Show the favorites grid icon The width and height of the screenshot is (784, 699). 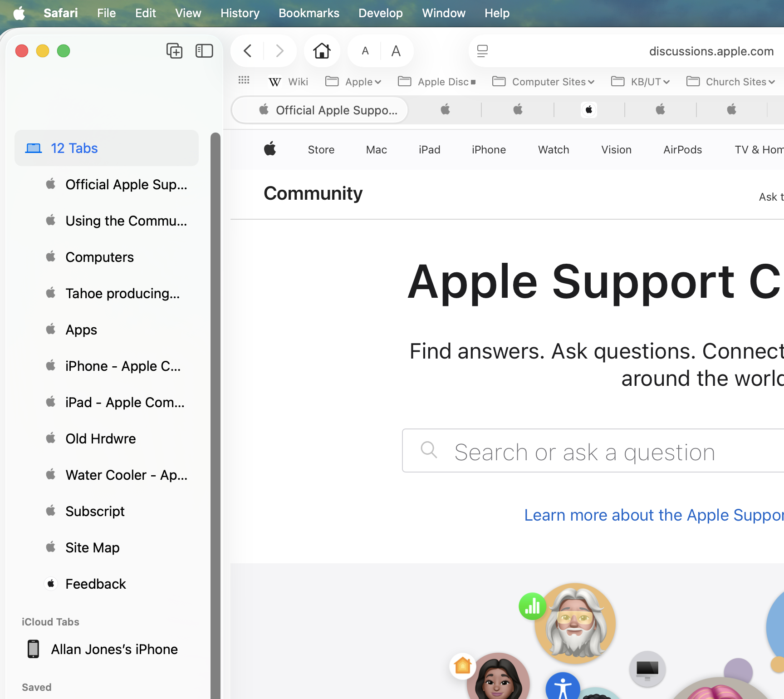tap(244, 80)
